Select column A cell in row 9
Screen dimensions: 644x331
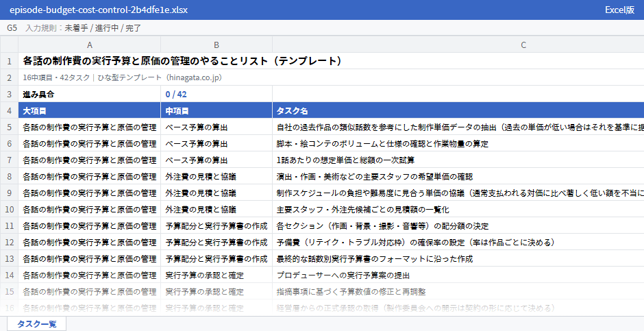tap(90, 193)
